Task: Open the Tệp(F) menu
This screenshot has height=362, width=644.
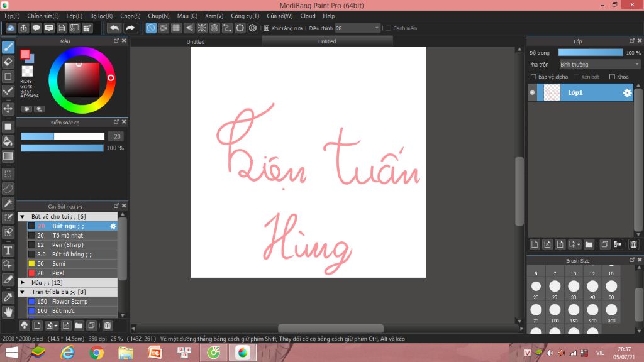Action: [12, 16]
